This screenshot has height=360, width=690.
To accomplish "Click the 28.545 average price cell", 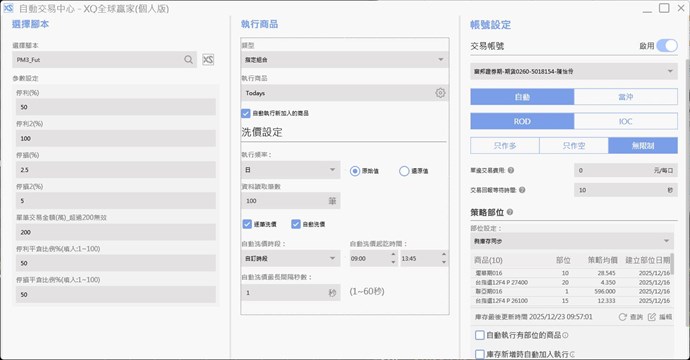I will pos(607,273).
